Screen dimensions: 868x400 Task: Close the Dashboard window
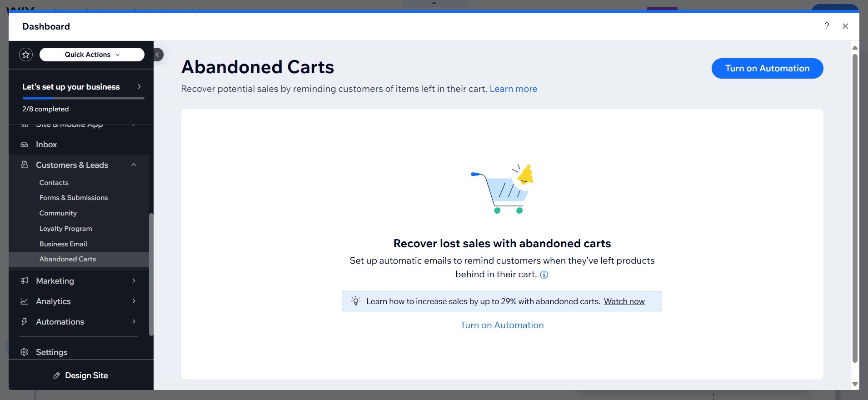pos(845,26)
